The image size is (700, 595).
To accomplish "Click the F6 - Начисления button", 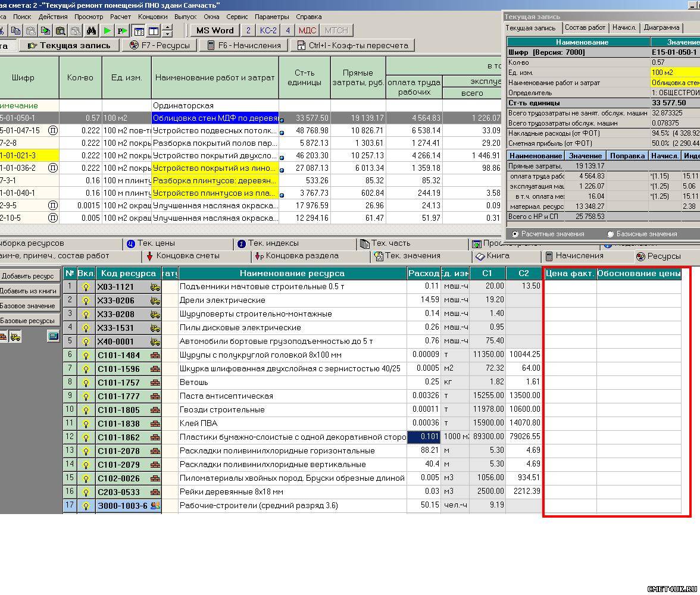I will (243, 45).
